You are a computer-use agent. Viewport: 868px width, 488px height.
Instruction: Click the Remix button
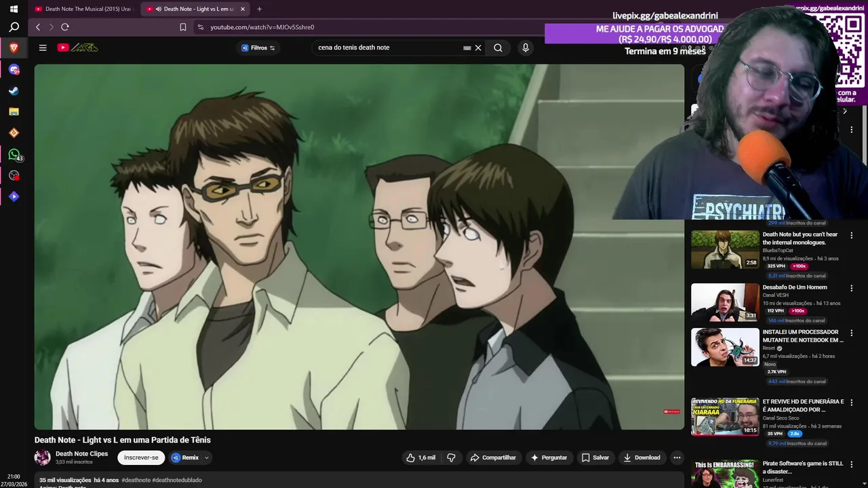[185, 457]
